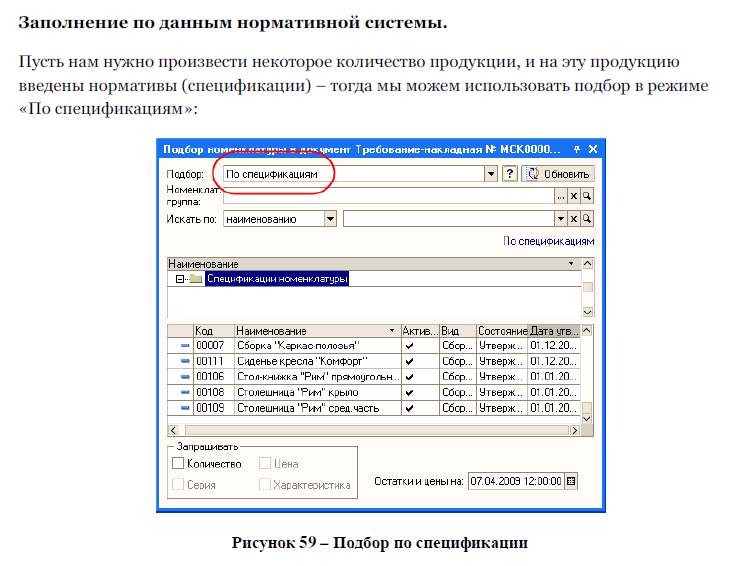The image size is (744, 566).
Task: Search icon next to Номенклат. группа field
Action: [x=587, y=196]
